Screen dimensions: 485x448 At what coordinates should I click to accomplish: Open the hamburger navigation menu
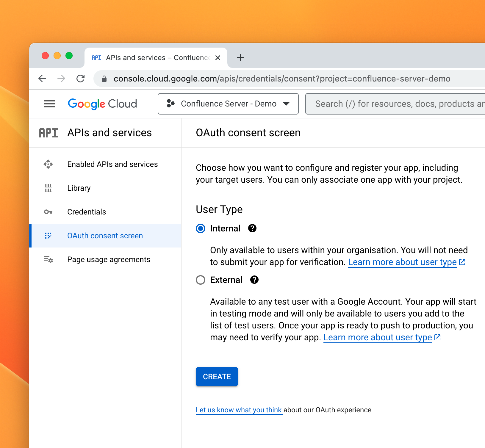point(49,104)
